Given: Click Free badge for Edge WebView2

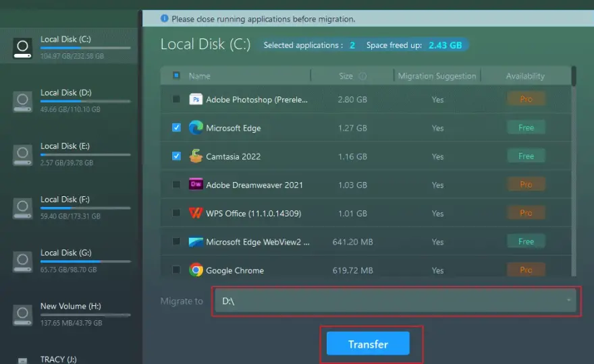Looking at the screenshot, I should pos(526,241).
